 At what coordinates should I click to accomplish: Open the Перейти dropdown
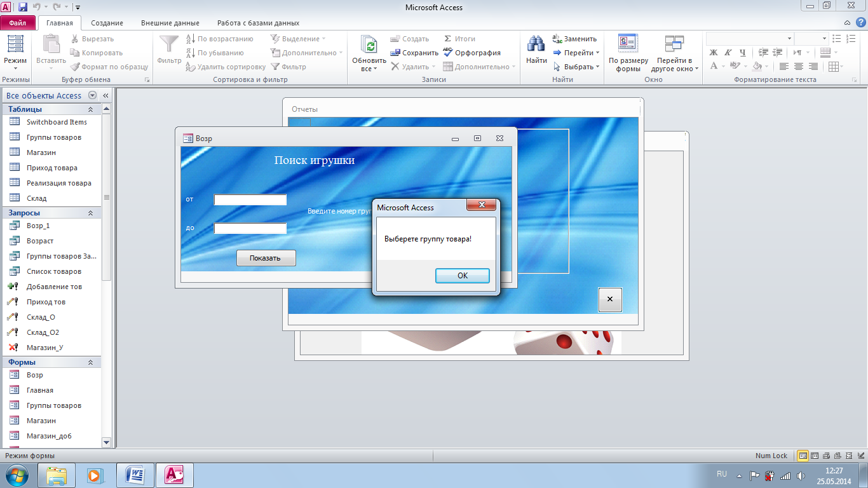576,53
